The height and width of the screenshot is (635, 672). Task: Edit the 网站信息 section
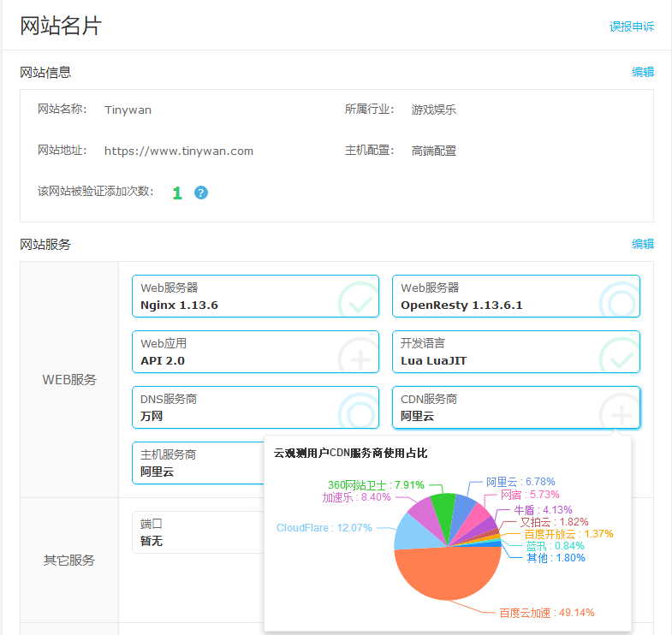point(642,72)
